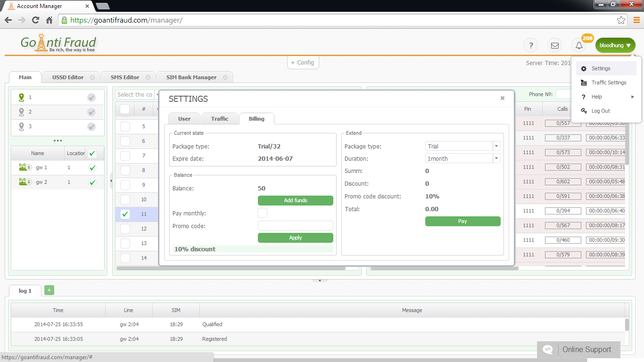Click the Add funds button

[x=295, y=200]
